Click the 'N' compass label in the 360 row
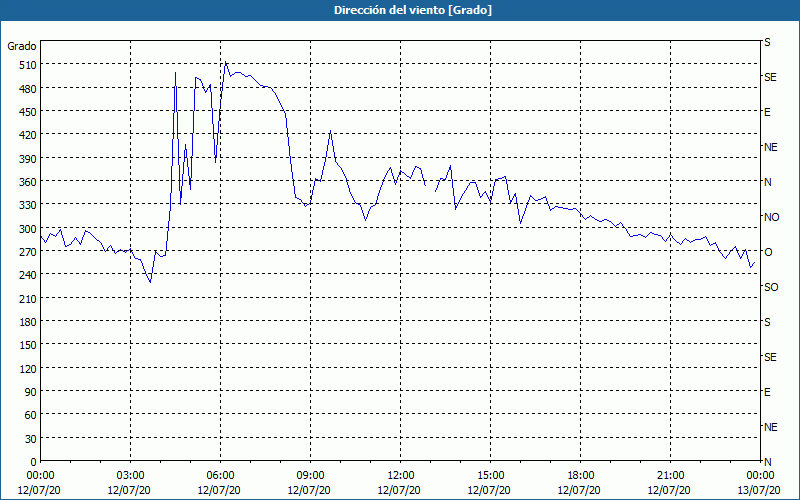This screenshot has height=500, width=800. click(x=767, y=182)
